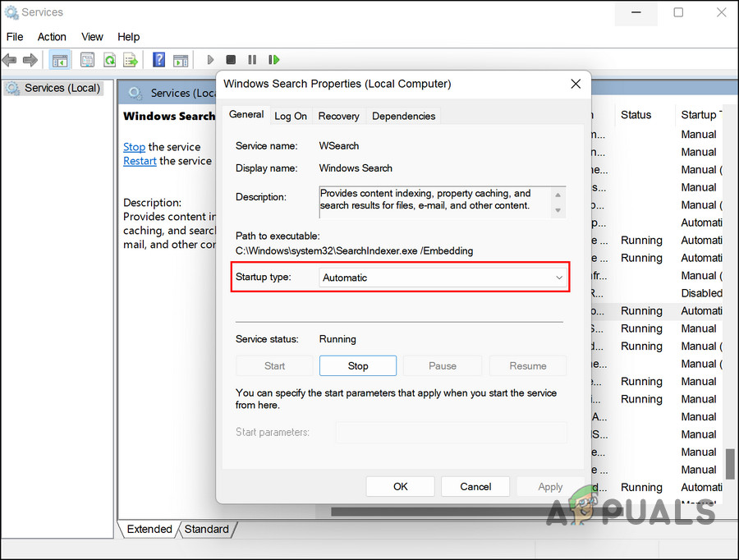The height and width of the screenshot is (560, 739).
Task: Click the Cancel button
Action: pos(475,486)
